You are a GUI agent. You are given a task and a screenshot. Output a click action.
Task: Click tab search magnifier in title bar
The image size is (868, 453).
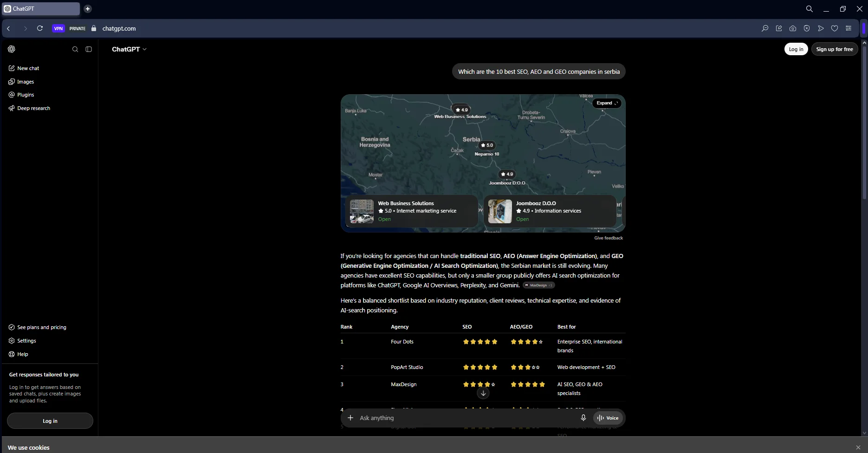click(x=810, y=9)
